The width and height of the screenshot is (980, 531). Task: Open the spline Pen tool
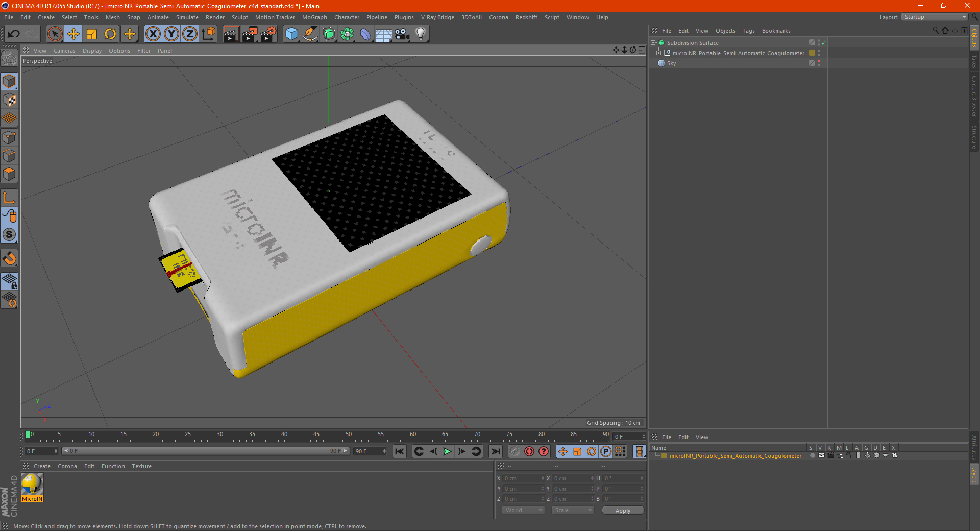(310, 34)
